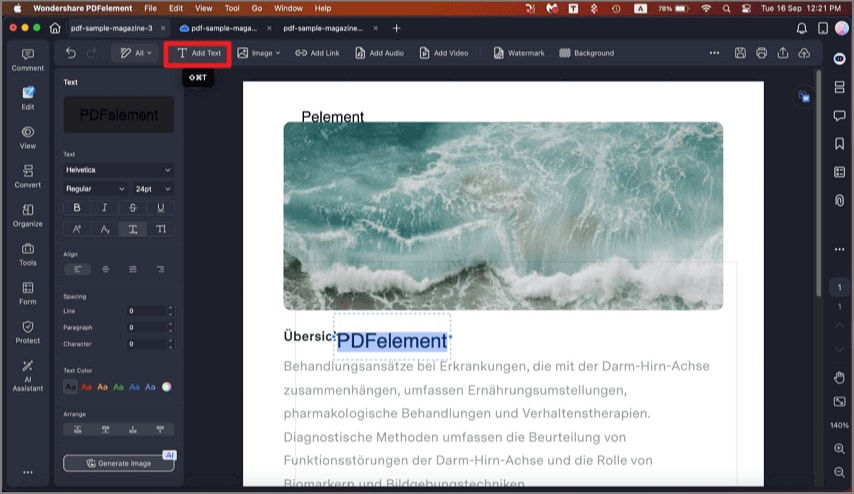Expand the All edit mode dropdown
Screen dimensions: 854x494
[x=136, y=53]
